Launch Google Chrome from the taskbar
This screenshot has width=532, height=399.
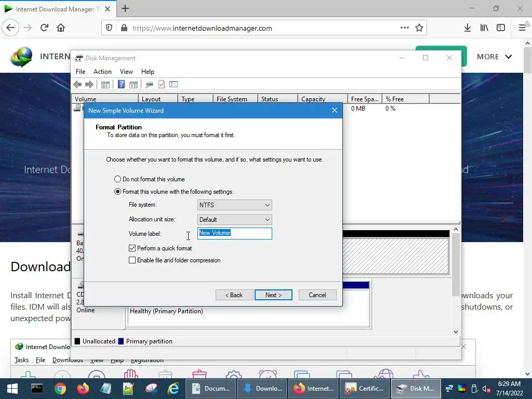point(60,389)
